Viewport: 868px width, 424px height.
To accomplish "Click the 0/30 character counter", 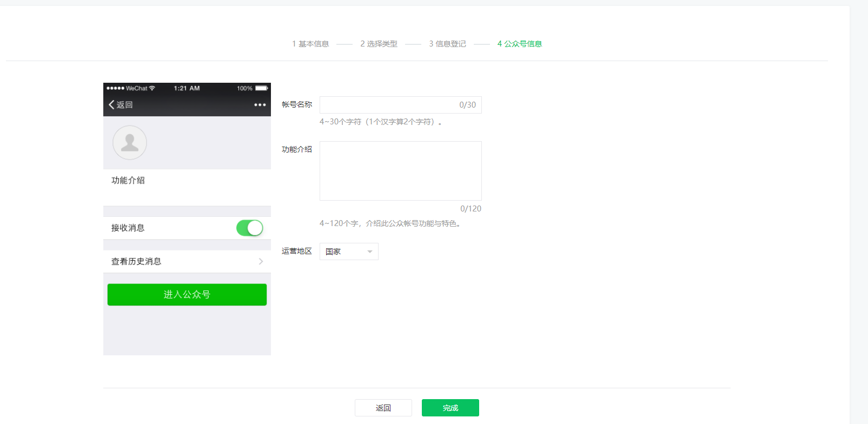I will click(468, 105).
